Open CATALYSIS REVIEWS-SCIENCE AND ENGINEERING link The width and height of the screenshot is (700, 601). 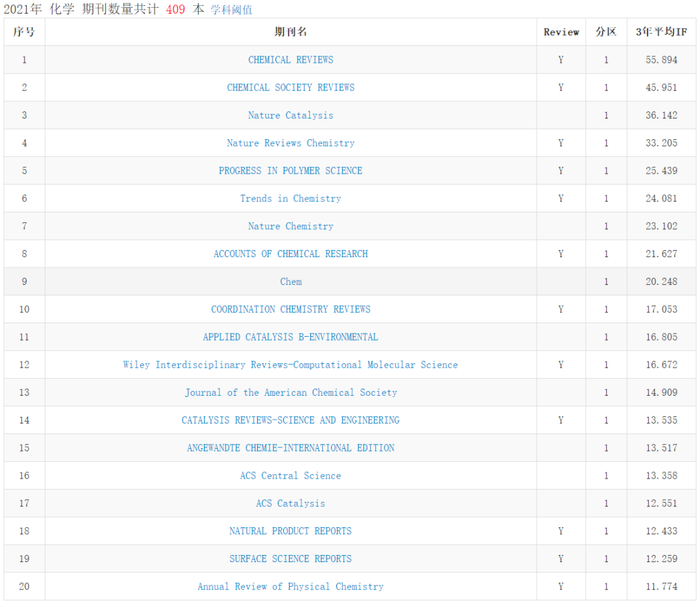290,420
